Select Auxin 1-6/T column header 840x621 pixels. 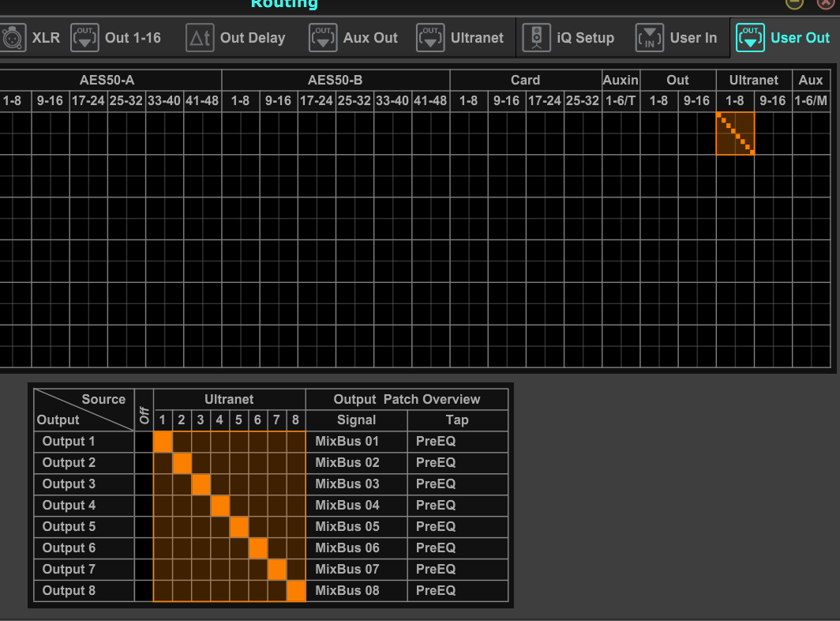click(621, 101)
